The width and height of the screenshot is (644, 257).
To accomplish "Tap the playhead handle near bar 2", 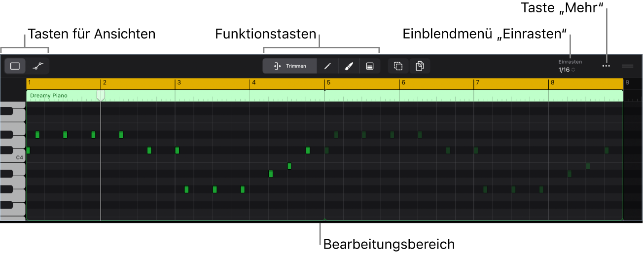I will pyautogui.click(x=101, y=95).
